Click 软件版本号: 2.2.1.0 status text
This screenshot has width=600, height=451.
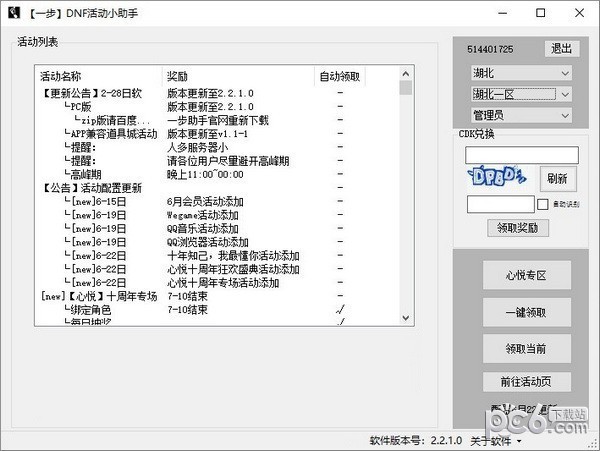(x=416, y=441)
